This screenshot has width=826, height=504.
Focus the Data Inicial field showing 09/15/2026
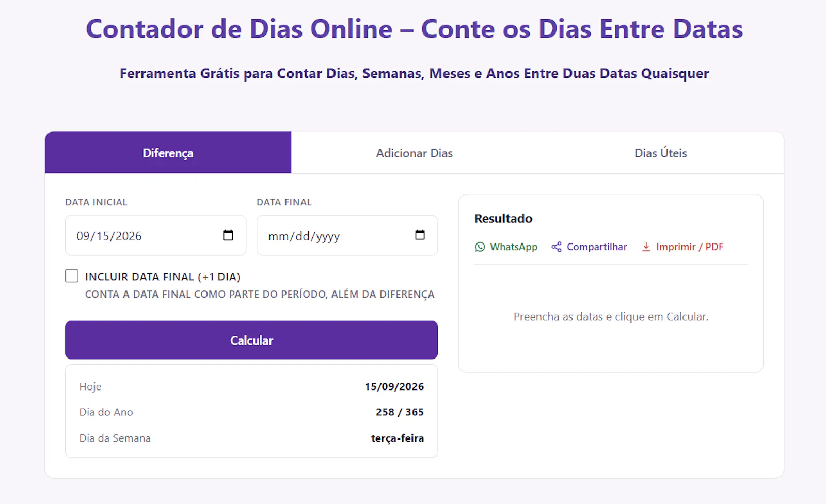point(155,235)
